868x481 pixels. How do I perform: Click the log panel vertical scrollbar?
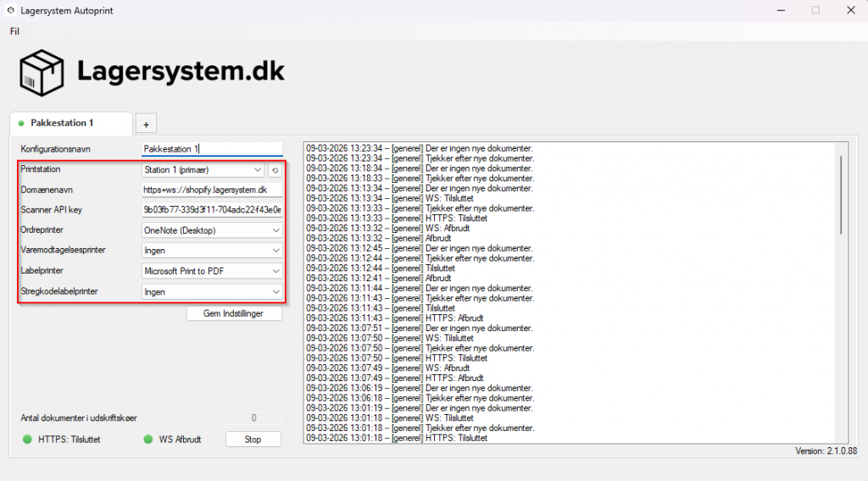841,195
